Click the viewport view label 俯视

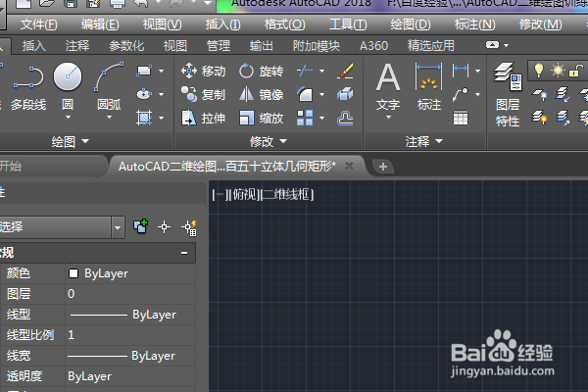244,194
